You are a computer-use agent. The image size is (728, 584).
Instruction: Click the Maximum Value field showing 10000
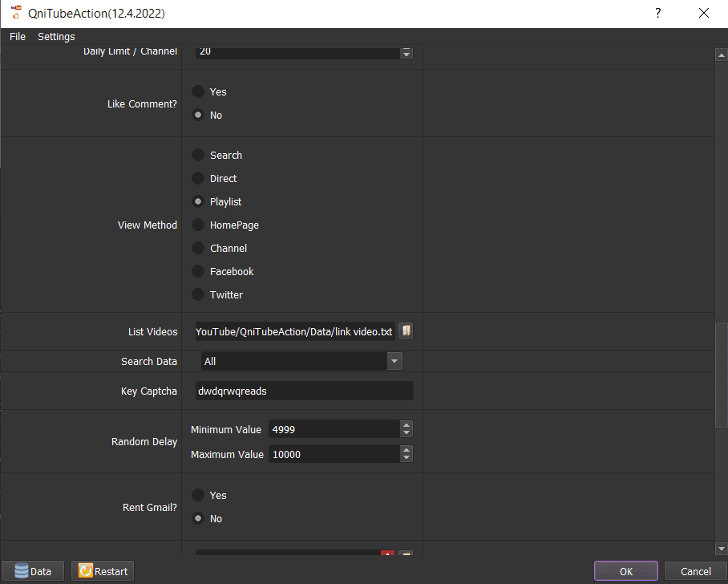[334, 454]
